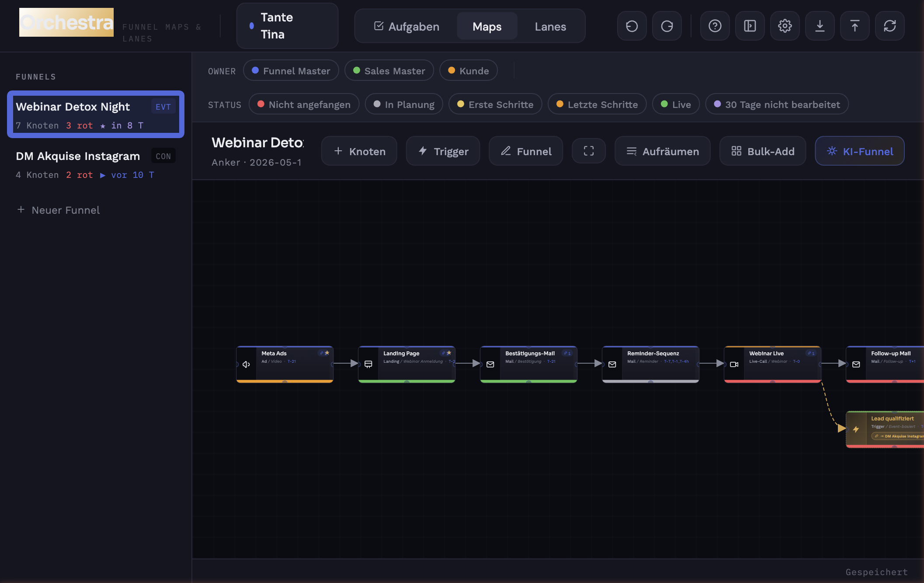This screenshot has height=583, width=924.
Task: Click the megaphone icon on Meta Ads node
Action: [x=246, y=364]
